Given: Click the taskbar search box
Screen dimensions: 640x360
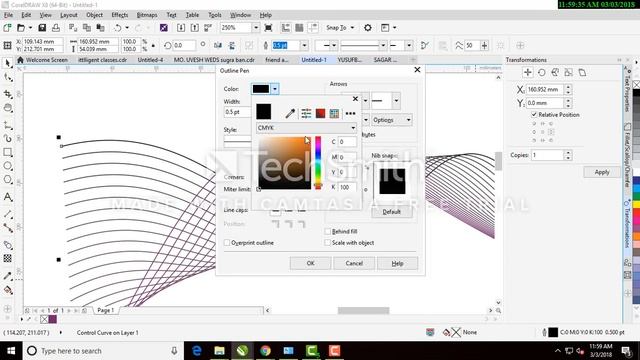Looking at the screenshot, I should [102, 351].
